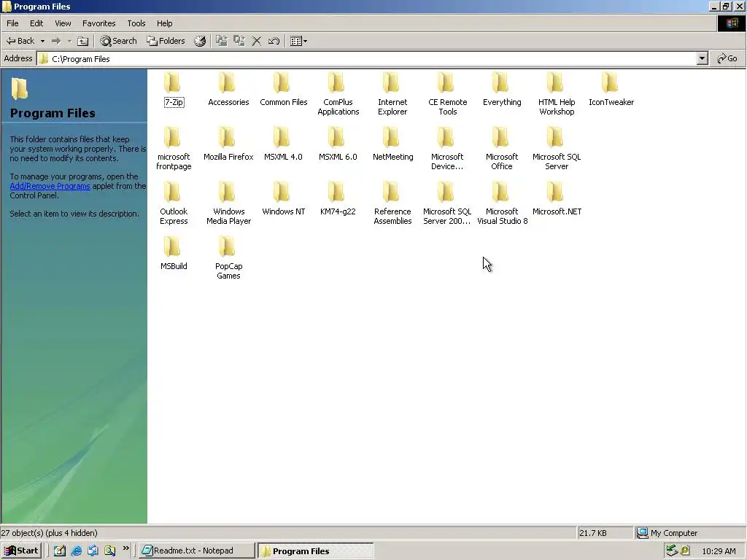Select the Common Files folder

[x=283, y=88]
